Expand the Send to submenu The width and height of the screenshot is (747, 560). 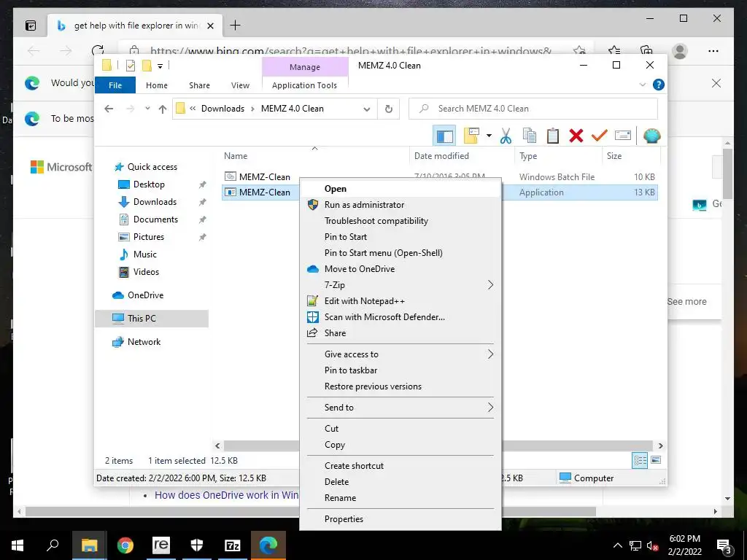[400, 408]
